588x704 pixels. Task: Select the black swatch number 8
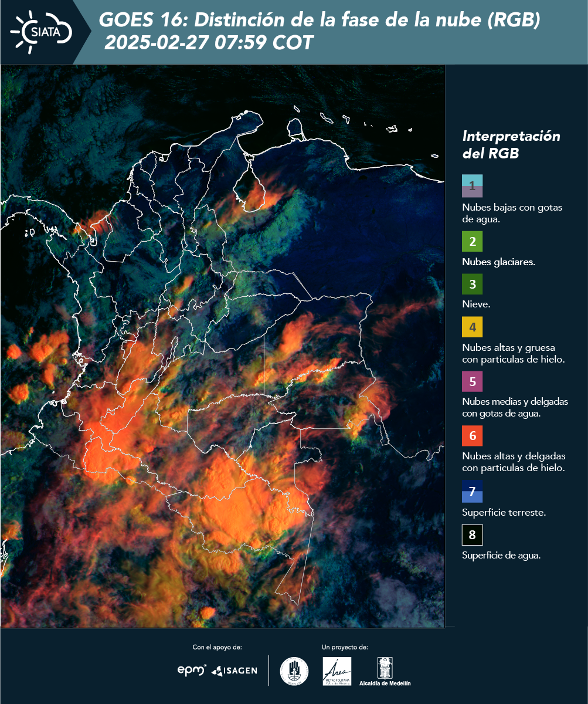coord(472,535)
